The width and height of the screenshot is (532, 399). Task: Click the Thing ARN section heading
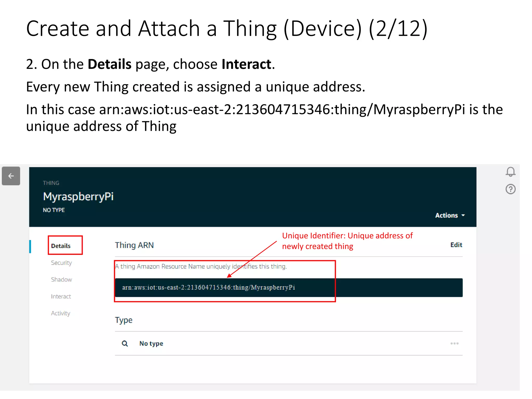pyautogui.click(x=134, y=245)
